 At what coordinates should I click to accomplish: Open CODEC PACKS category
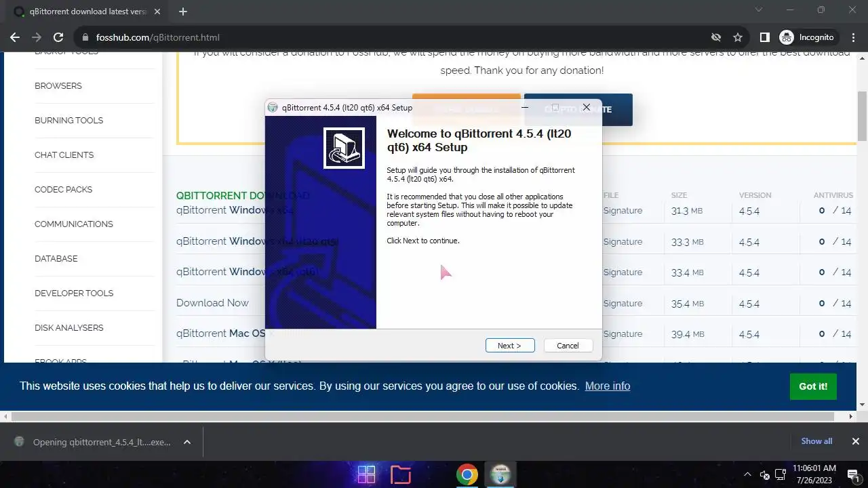pyautogui.click(x=64, y=190)
